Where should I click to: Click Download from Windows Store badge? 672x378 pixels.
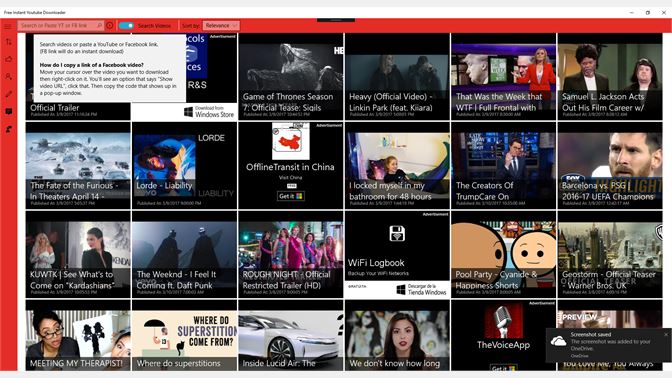209,112
